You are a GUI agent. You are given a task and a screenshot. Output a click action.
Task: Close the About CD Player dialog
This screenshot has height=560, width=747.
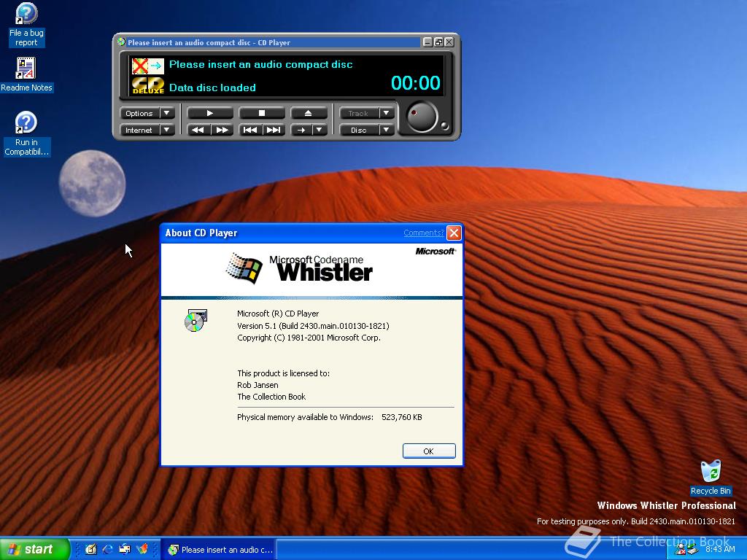click(x=454, y=233)
